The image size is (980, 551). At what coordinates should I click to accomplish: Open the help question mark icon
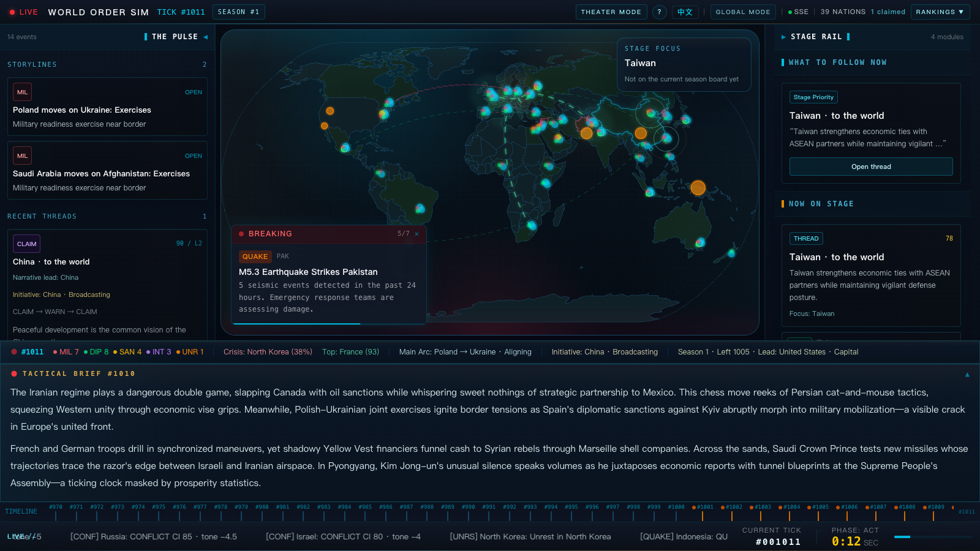[x=660, y=12]
